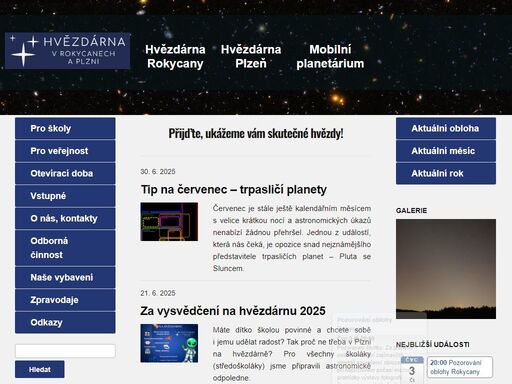Open the Aktuální obloha page

[x=446, y=128]
